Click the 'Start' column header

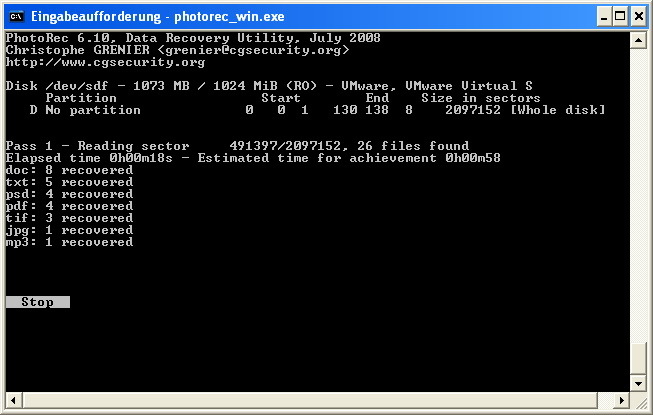281,98
